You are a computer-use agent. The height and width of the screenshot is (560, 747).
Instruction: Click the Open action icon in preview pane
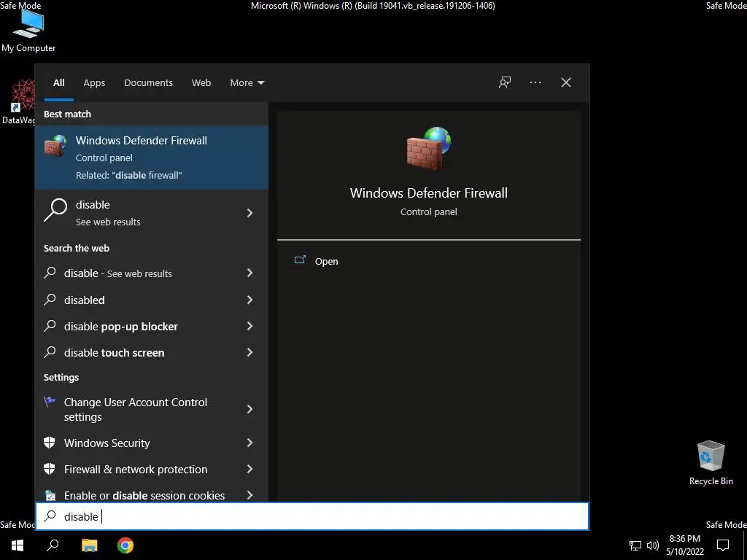coord(300,260)
